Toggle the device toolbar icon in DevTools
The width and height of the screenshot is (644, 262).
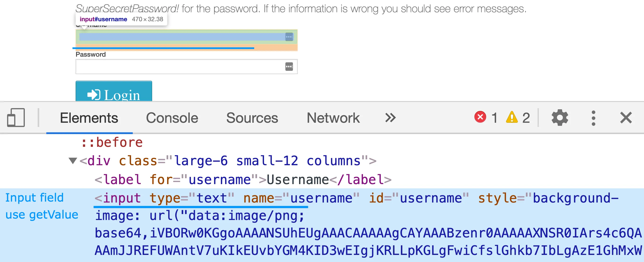click(16, 117)
